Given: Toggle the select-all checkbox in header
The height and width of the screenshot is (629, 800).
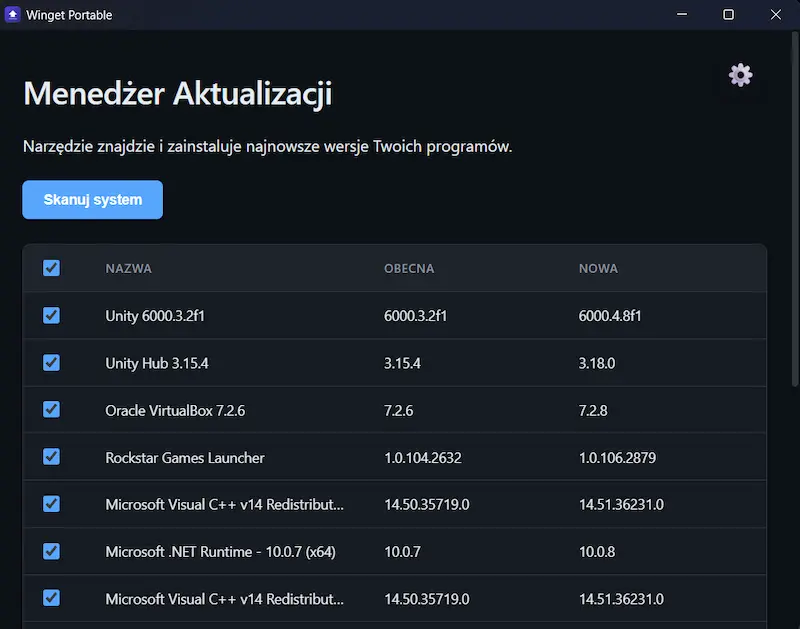Looking at the screenshot, I should click(x=52, y=268).
